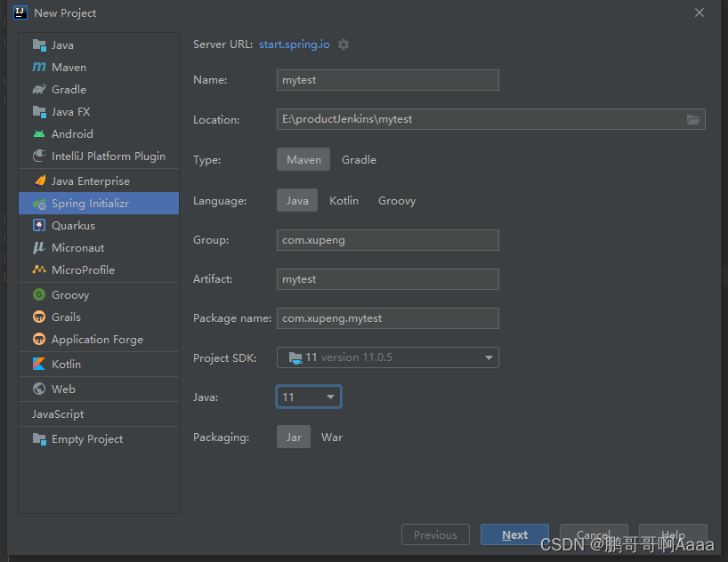Choose Java as the language
Viewport: 728px width, 562px height.
coord(297,200)
